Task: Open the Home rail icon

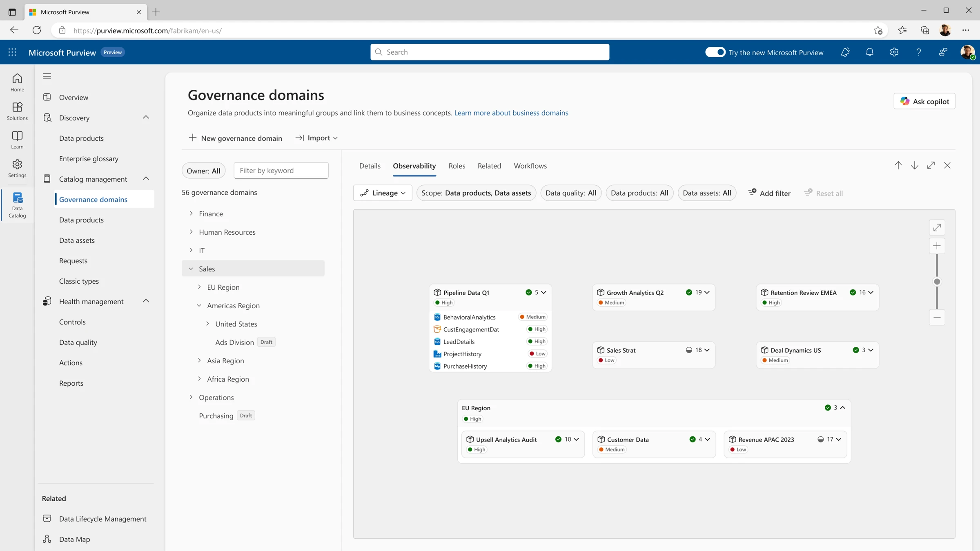Action: point(17,82)
